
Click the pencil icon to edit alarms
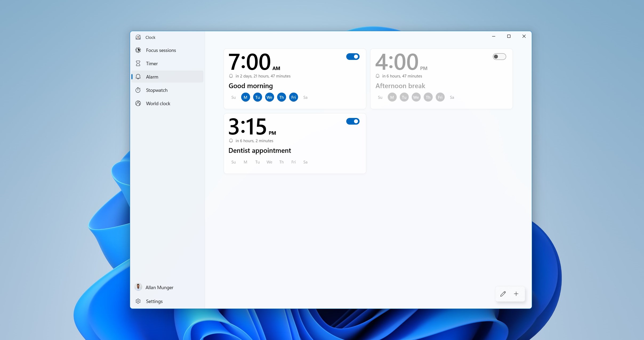(503, 294)
